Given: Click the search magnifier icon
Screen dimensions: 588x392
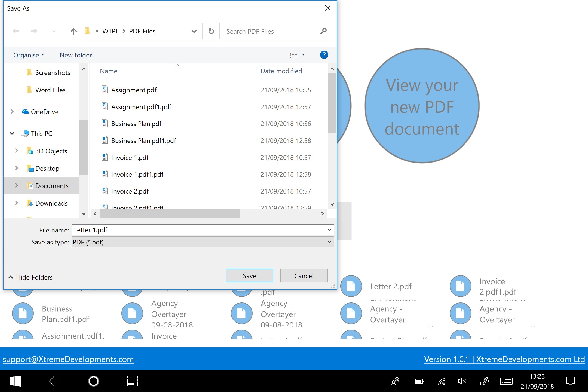Looking at the screenshot, I should [323, 31].
